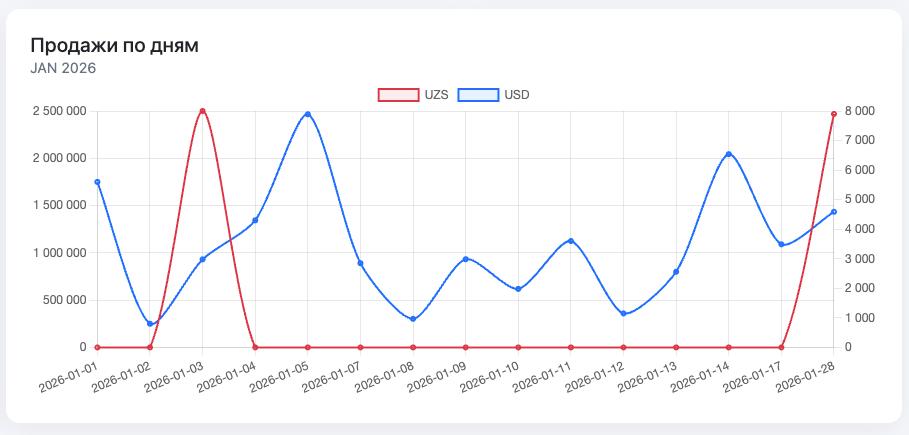The image size is (909, 435).
Task: Click the USD peak point on 2026-01-05
Action: tap(308, 114)
